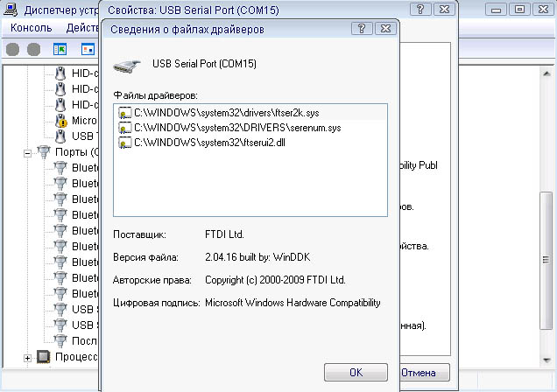Click the warning-marked device icon in tree
Screen dimensions: 557x392
(x=60, y=120)
